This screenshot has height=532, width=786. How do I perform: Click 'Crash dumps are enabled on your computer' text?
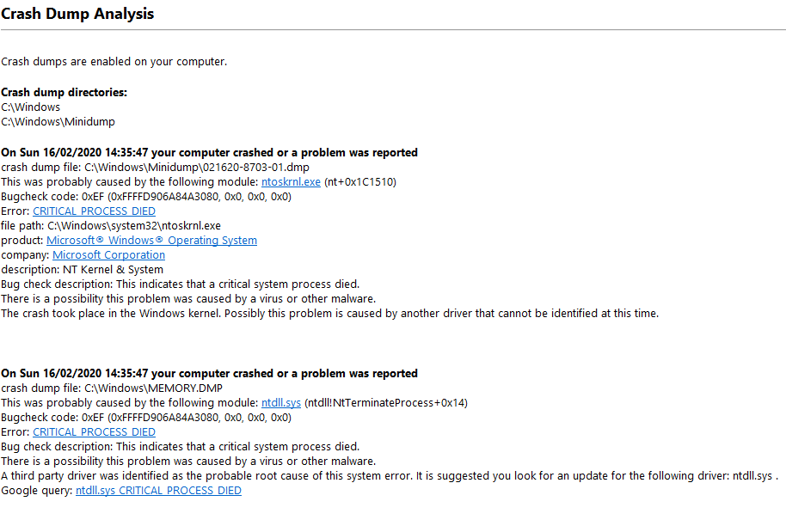114,62
